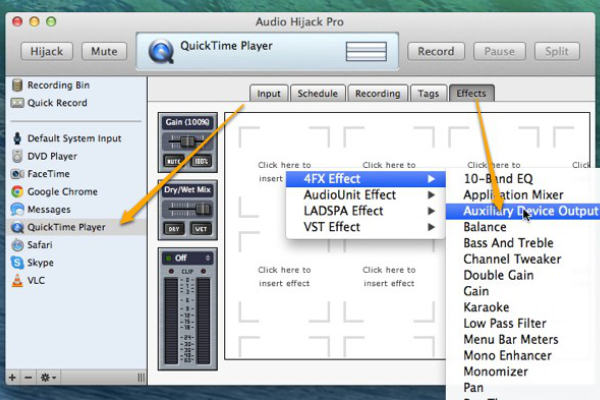Click the Split button
Image resolution: width=600 pixels, height=400 pixels.
pyautogui.click(x=557, y=51)
